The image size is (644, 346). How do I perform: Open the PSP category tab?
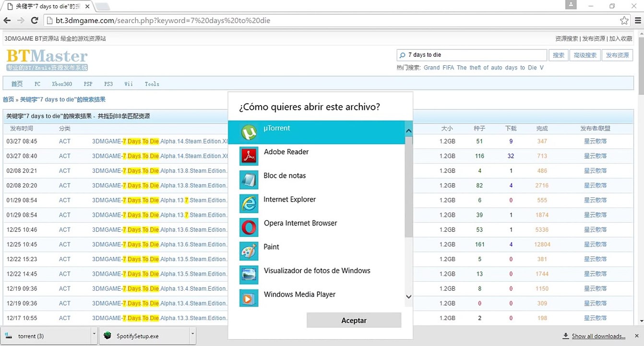coord(88,84)
